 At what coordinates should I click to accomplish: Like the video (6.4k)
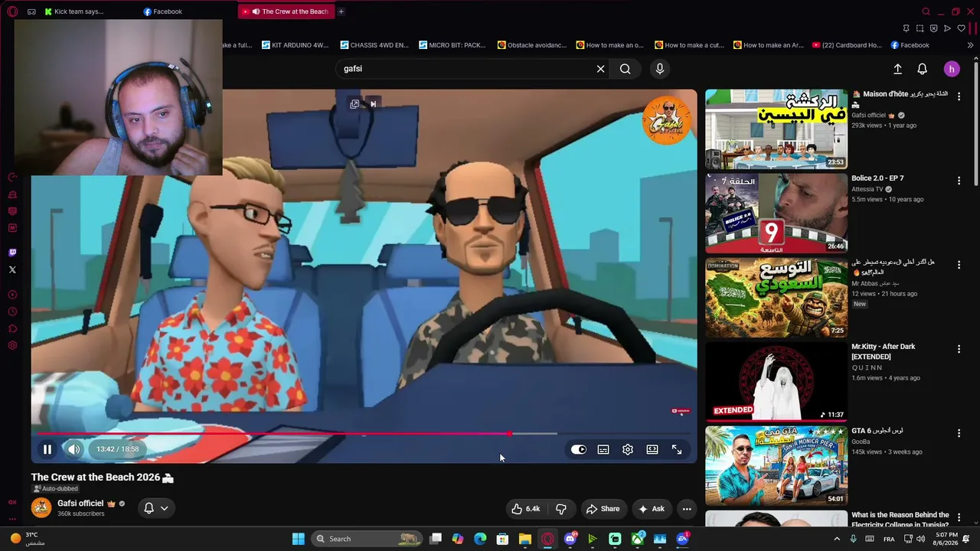click(526, 509)
